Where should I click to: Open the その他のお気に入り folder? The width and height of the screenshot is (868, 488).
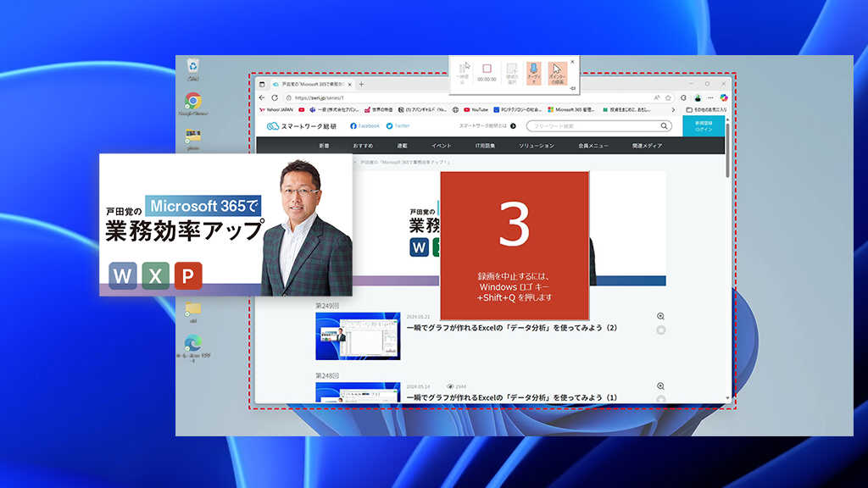(x=706, y=109)
